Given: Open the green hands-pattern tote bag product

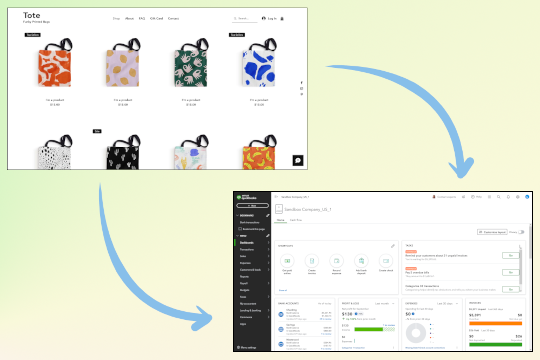Looking at the screenshot, I should 191,63.
